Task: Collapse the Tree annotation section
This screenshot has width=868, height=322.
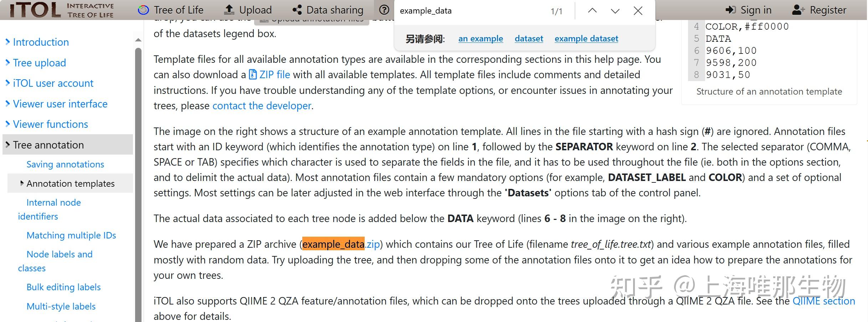Action: (8, 145)
